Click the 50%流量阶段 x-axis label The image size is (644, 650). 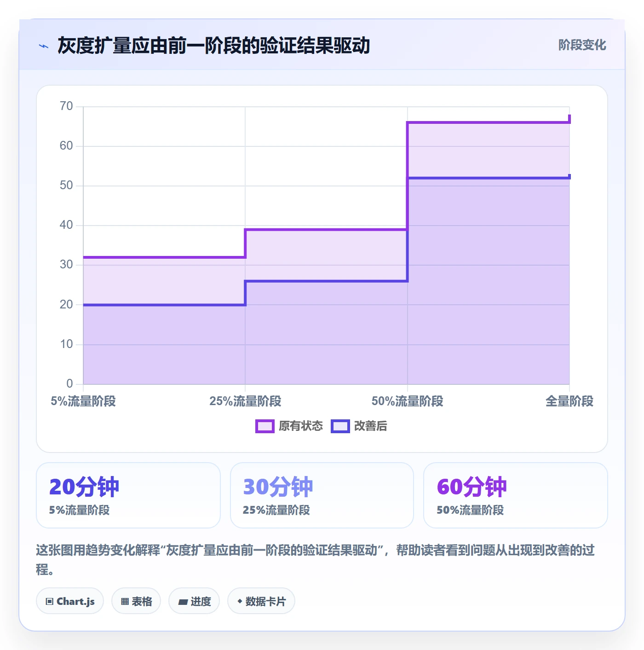[x=408, y=401]
